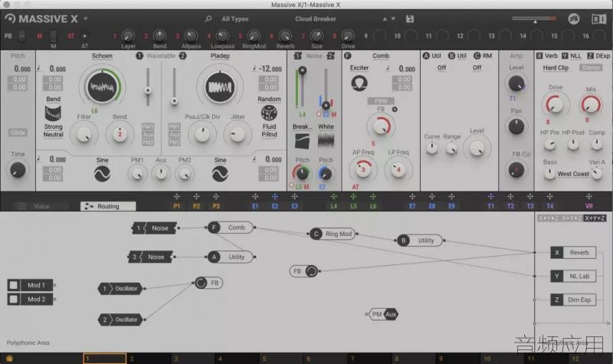Grab the P1 modulation drag handle
613x364 pixels.
177,197
